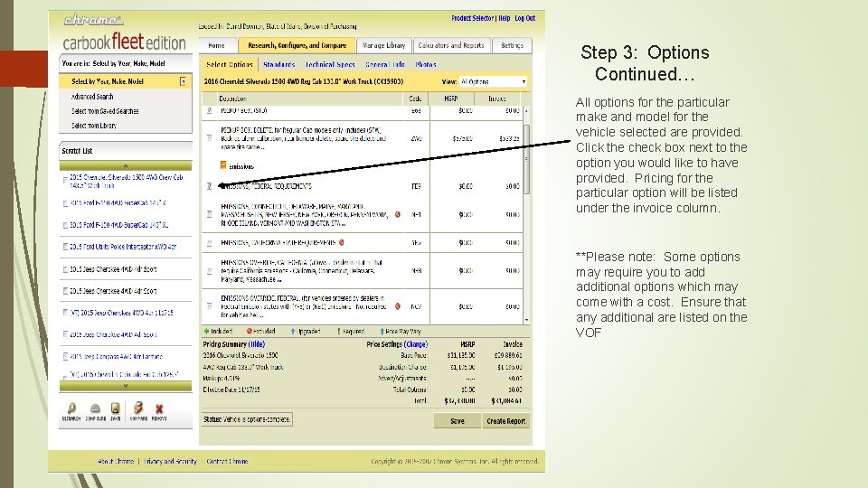Check the Emissions Override, Federal option
This screenshot has width=868, height=488.
209,306
